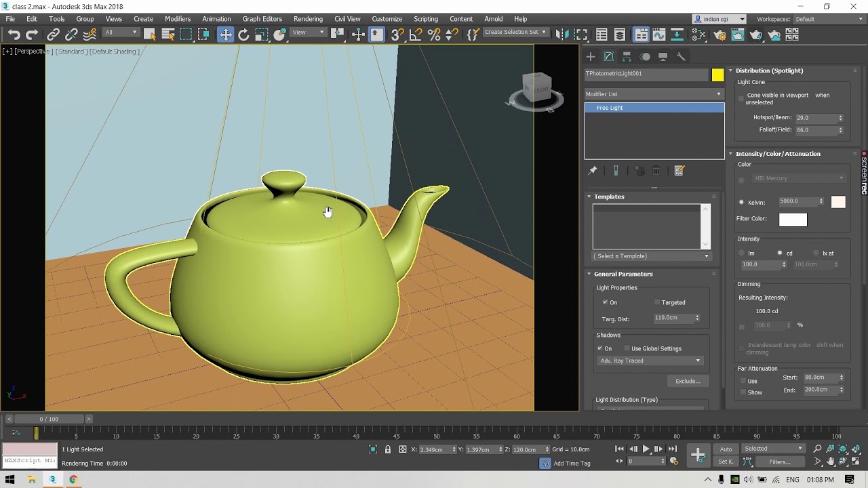This screenshot has width=868, height=488.
Task: Toggle the Shadows On checkbox
Action: 600,348
